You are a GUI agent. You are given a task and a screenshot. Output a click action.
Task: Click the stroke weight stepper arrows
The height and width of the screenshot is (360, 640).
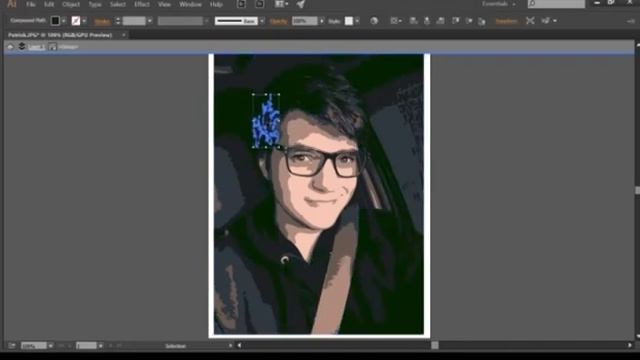click(118, 21)
